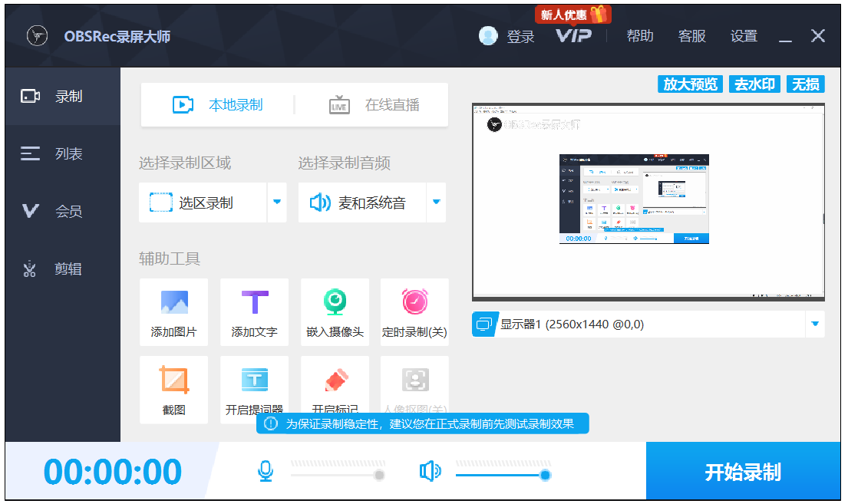This screenshot has height=504, width=848.
Task: Click the 无损 lossless button
Action: (x=805, y=84)
